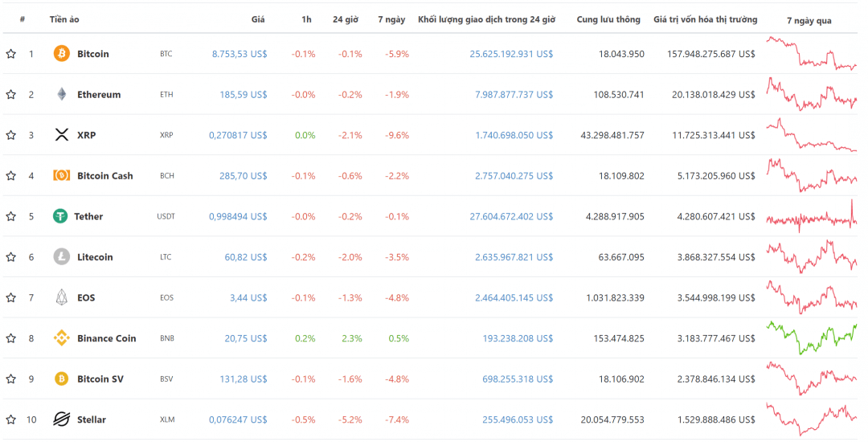The height and width of the screenshot is (442, 868).
Task: Click the BTC ticker symbol
Action: [x=166, y=54]
